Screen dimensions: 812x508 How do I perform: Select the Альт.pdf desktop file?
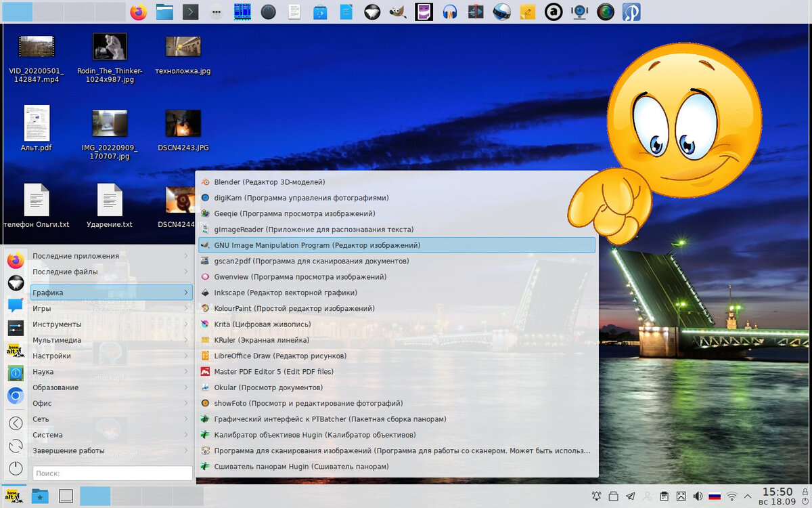[37, 129]
